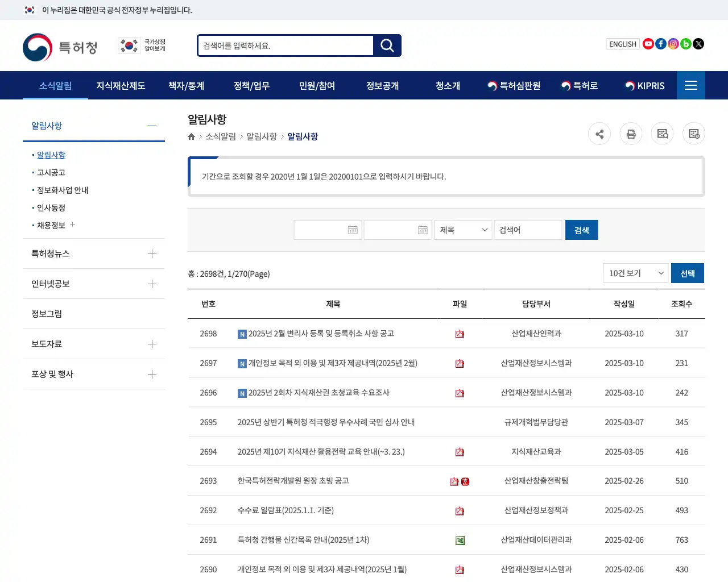728x582 pixels.
Task: Open post 2025년 2월 변리사 등록 공고
Action: point(321,334)
